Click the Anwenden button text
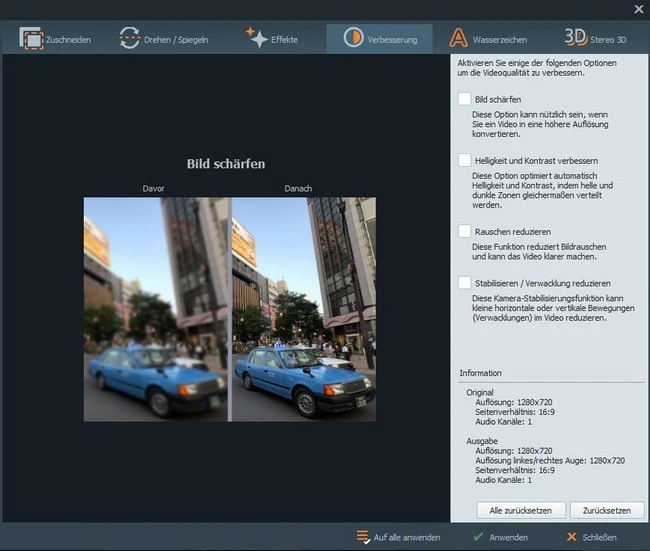 [508, 537]
